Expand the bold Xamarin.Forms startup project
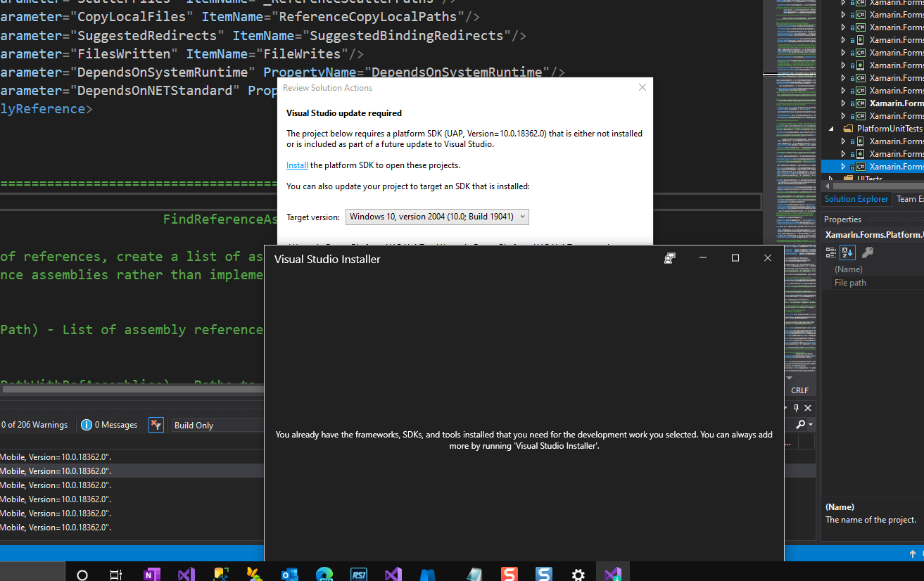This screenshot has height=581, width=924. [x=843, y=103]
